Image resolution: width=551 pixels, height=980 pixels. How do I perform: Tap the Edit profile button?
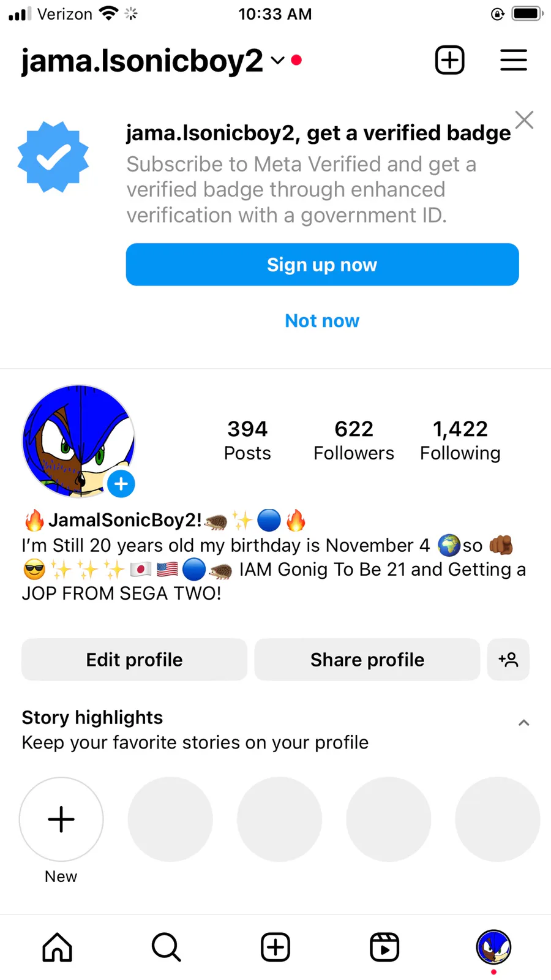tap(134, 660)
